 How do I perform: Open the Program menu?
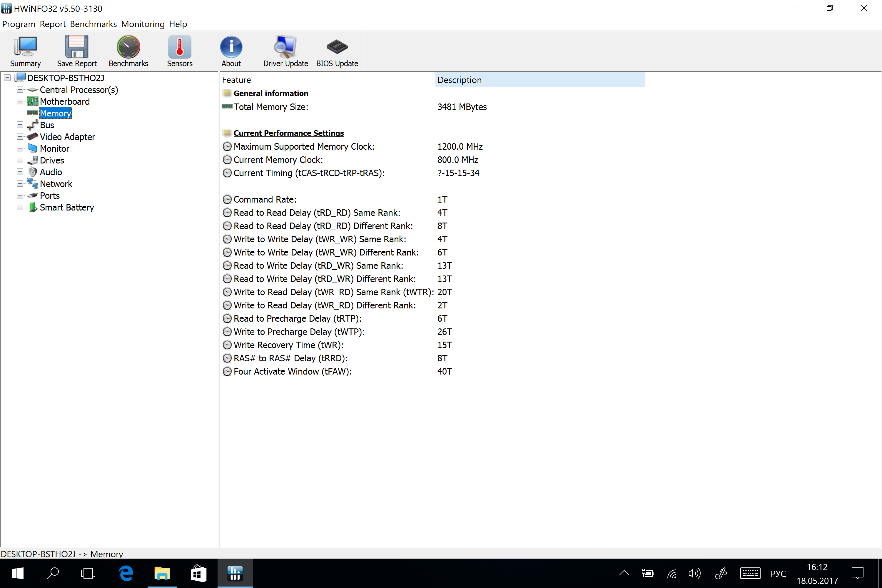19,24
